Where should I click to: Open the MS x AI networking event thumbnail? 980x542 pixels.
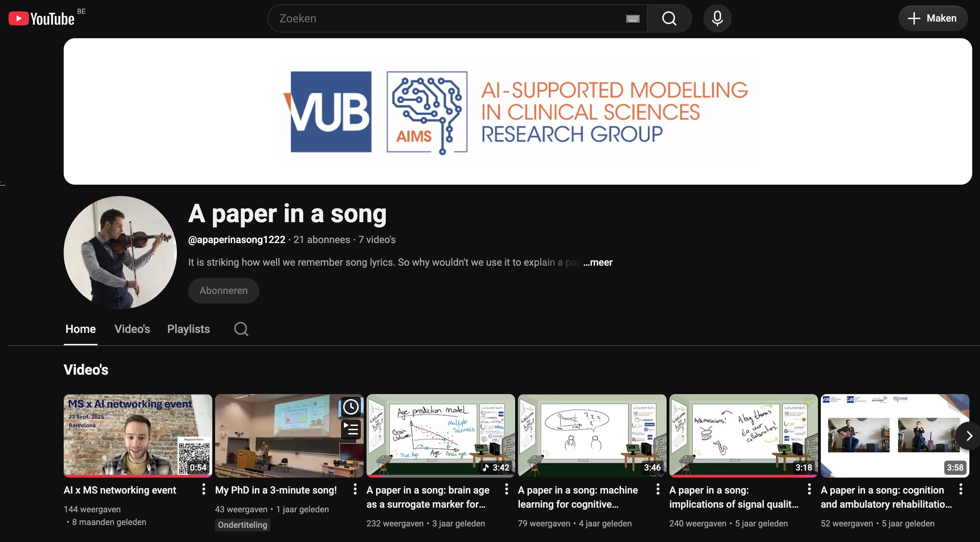[138, 436]
